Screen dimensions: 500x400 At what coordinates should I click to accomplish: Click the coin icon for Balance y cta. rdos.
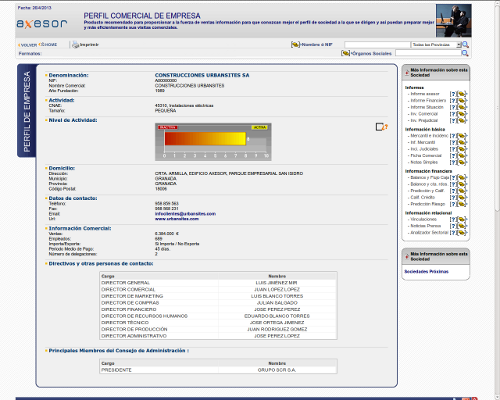pyautogui.click(x=461, y=184)
